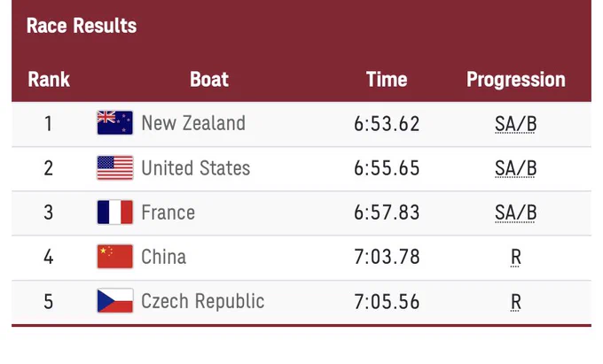Click the 6:53.62 winning time
Image resolution: width=603 pixels, height=364 pixels.
(387, 124)
